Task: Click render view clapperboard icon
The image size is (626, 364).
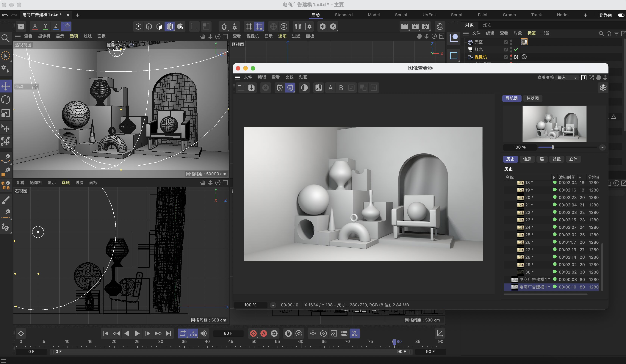Action: pos(405,26)
